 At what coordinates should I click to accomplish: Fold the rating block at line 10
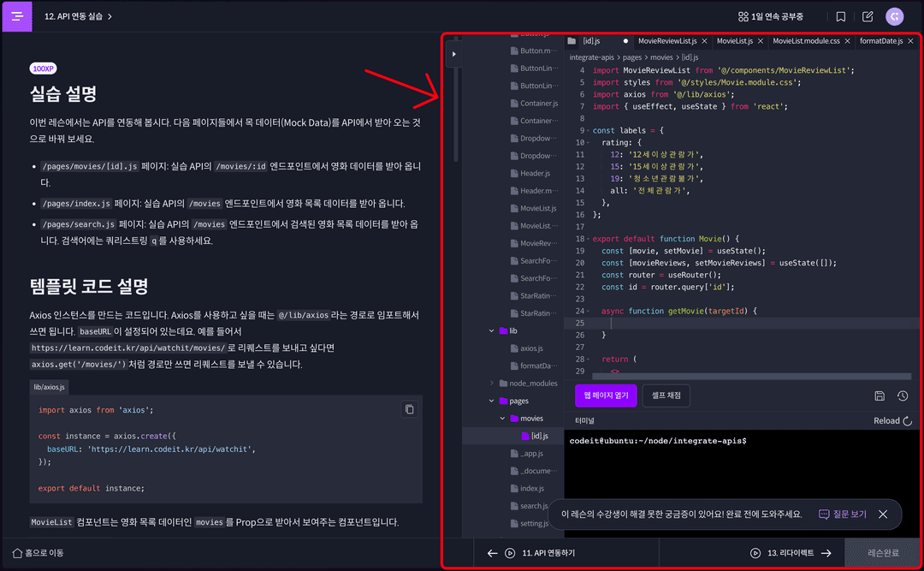588,143
